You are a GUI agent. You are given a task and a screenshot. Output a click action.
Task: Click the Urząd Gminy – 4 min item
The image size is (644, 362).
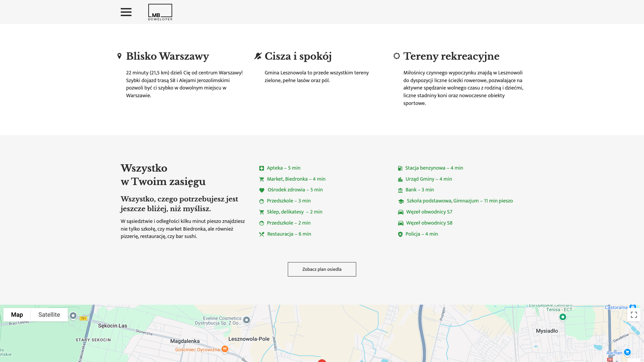pos(428,179)
